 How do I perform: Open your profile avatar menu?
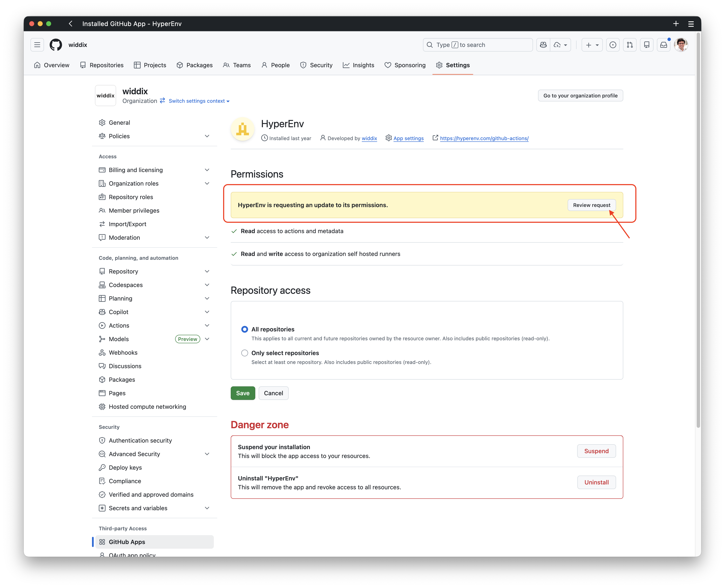681,45
